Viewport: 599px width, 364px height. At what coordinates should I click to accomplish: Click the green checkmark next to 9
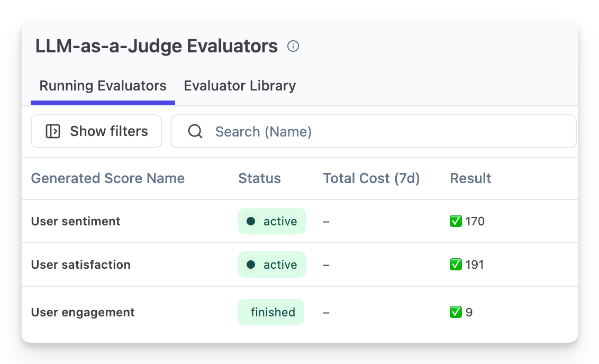click(x=456, y=312)
